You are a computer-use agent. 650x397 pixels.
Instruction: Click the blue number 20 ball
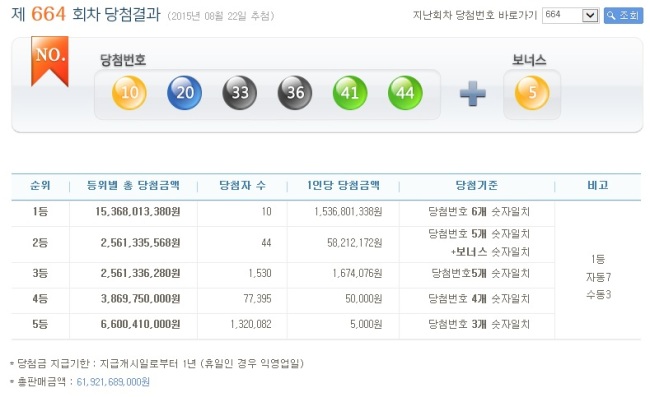(184, 92)
